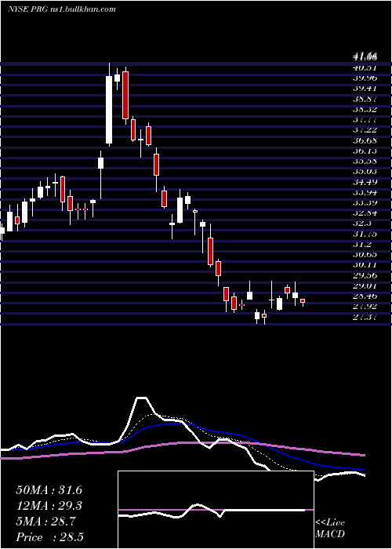Select the 28.46 price axis label
Image resolution: width=392 pixels, height=549 pixels.
(364, 296)
